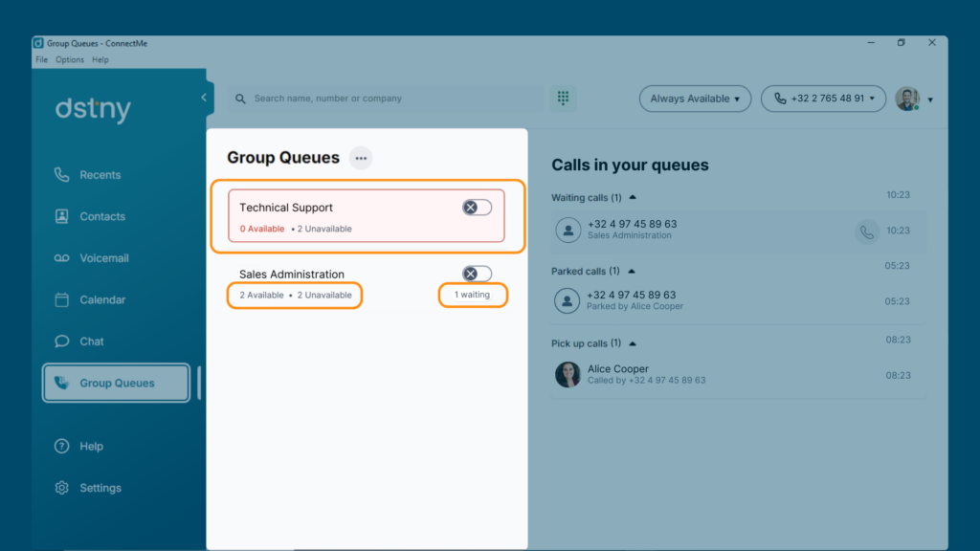Screen dimensions: 980x551
Task: Open the dial pad grid icon
Action: (563, 99)
